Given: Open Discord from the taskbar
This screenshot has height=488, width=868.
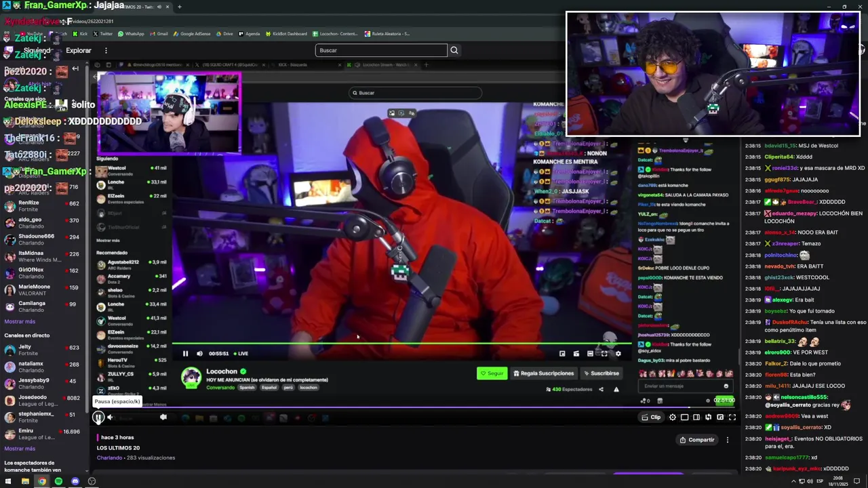Looking at the screenshot, I should (75, 481).
